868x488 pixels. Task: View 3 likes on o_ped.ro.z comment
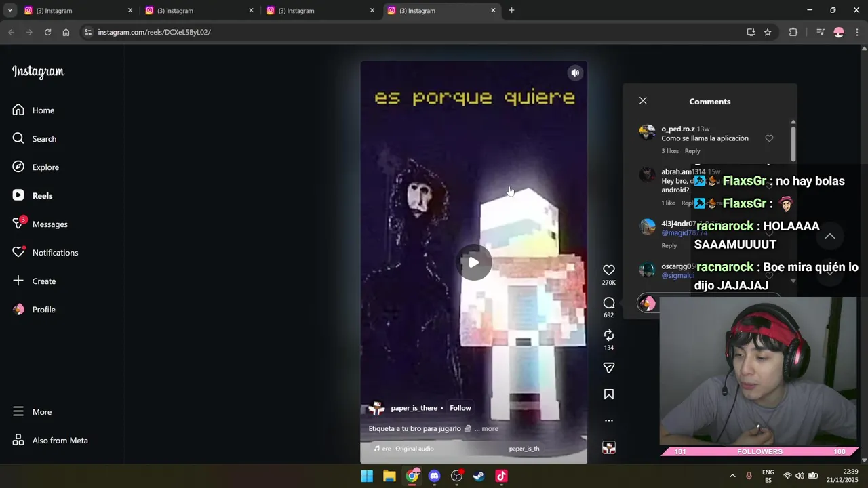[670, 151]
